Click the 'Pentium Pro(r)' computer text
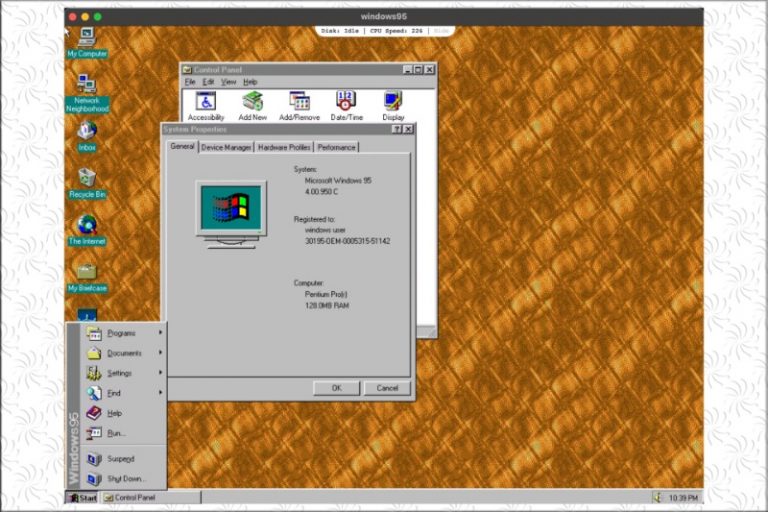The height and width of the screenshot is (512, 768). (x=326, y=294)
